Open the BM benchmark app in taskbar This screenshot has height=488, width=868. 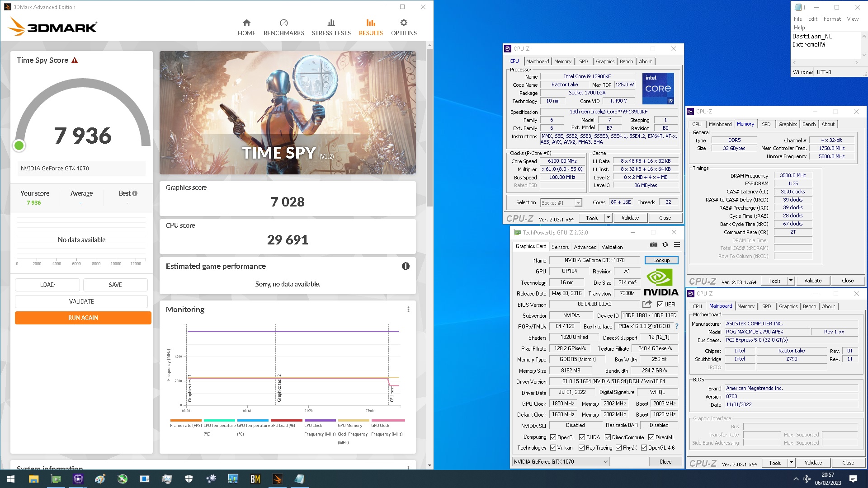click(x=255, y=479)
